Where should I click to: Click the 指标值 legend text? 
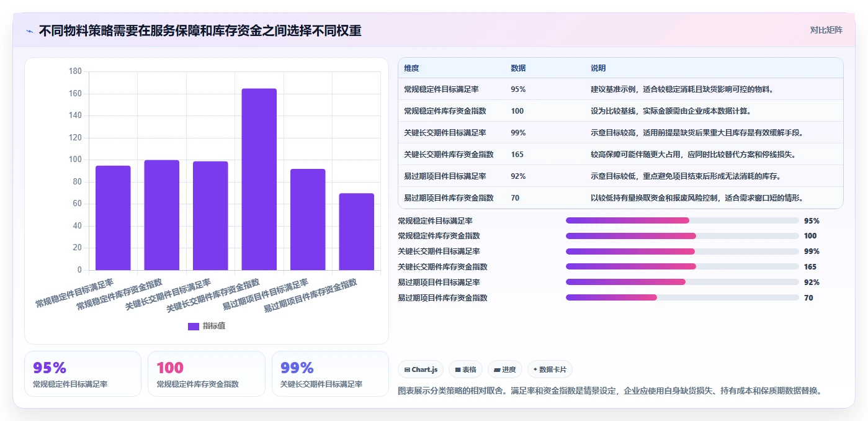pyautogui.click(x=214, y=326)
